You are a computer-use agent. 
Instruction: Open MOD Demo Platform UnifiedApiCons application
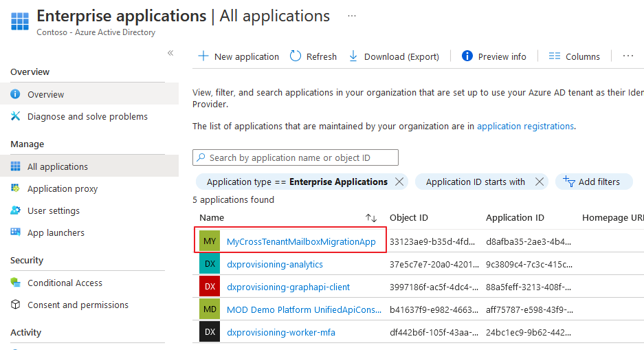[304, 309]
